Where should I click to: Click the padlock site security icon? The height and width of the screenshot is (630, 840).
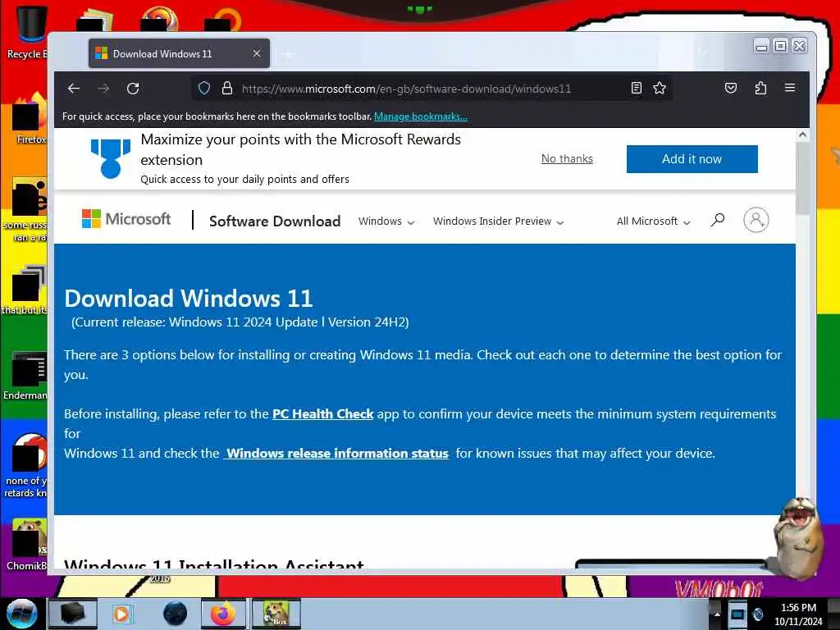click(227, 89)
